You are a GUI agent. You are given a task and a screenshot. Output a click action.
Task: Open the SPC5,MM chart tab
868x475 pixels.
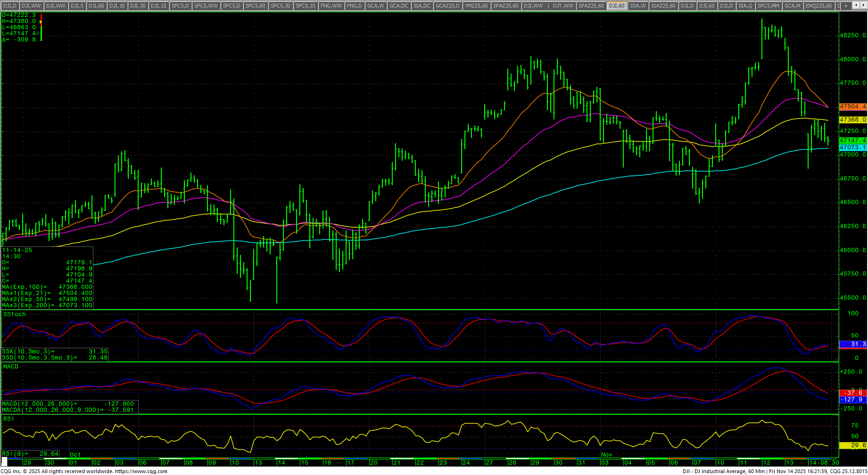768,6
